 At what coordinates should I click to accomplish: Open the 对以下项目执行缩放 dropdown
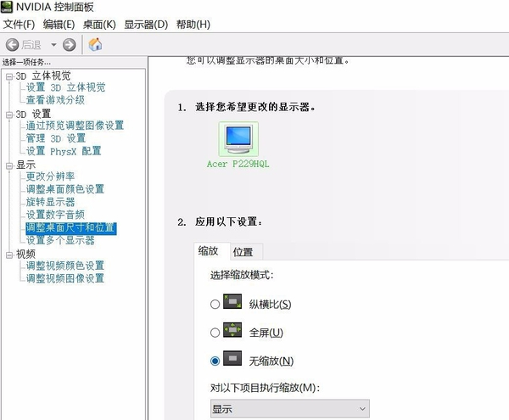click(290, 409)
